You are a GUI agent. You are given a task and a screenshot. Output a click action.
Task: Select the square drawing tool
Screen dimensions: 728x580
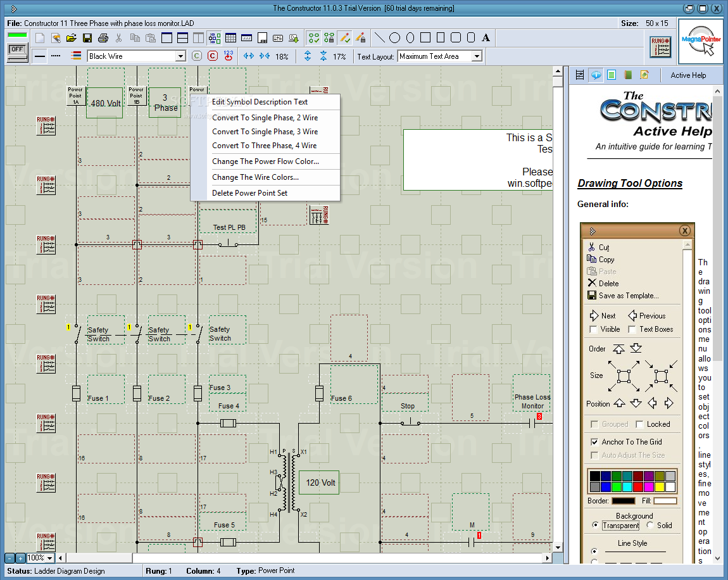click(x=425, y=37)
